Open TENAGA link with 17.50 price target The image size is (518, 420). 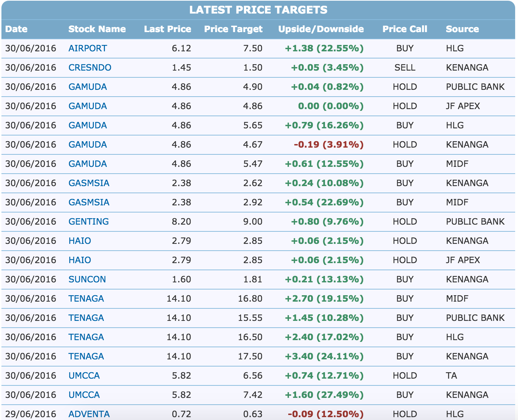(x=86, y=357)
